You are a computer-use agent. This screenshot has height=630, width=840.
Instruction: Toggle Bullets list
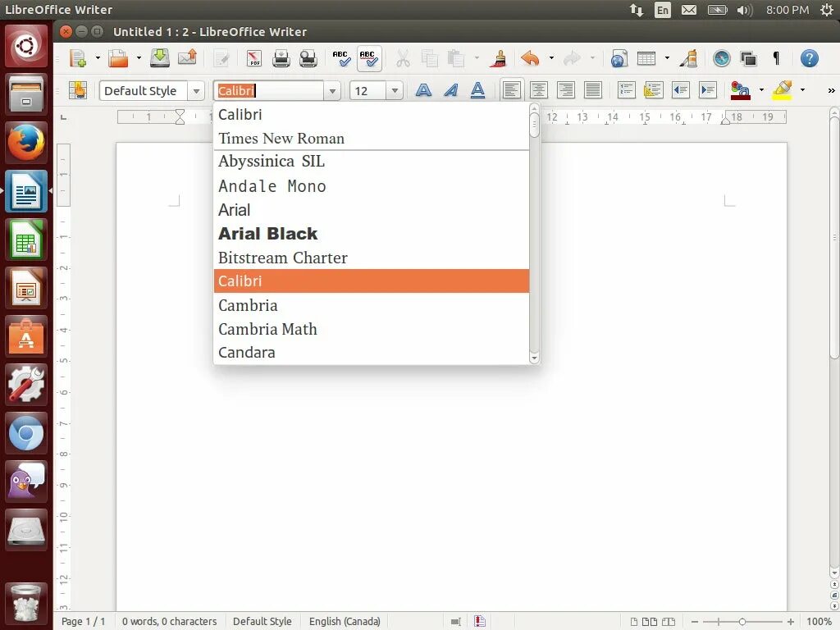click(x=653, y=90)
